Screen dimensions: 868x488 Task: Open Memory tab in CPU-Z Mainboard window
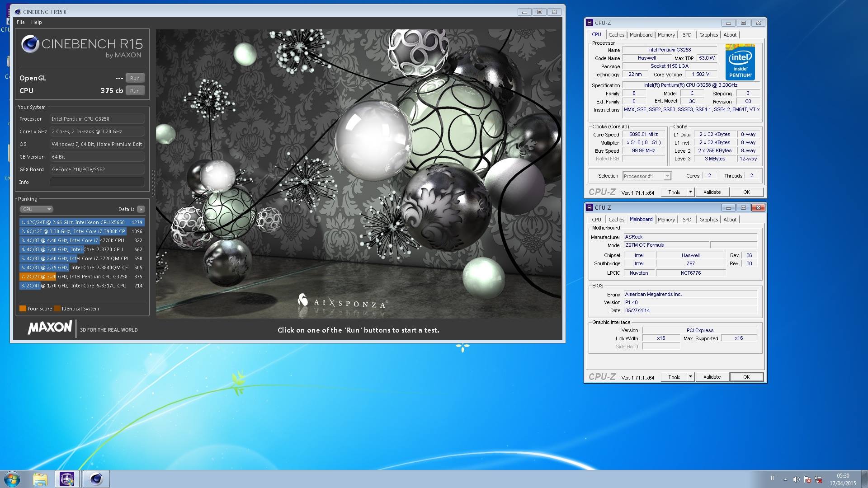[x=666, y=220]
